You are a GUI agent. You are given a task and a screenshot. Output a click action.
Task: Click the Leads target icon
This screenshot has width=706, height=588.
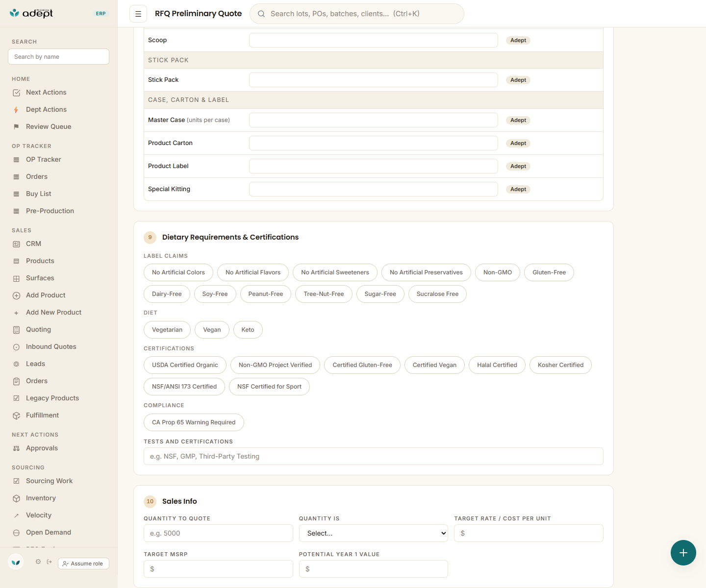(x=16, y=364)
